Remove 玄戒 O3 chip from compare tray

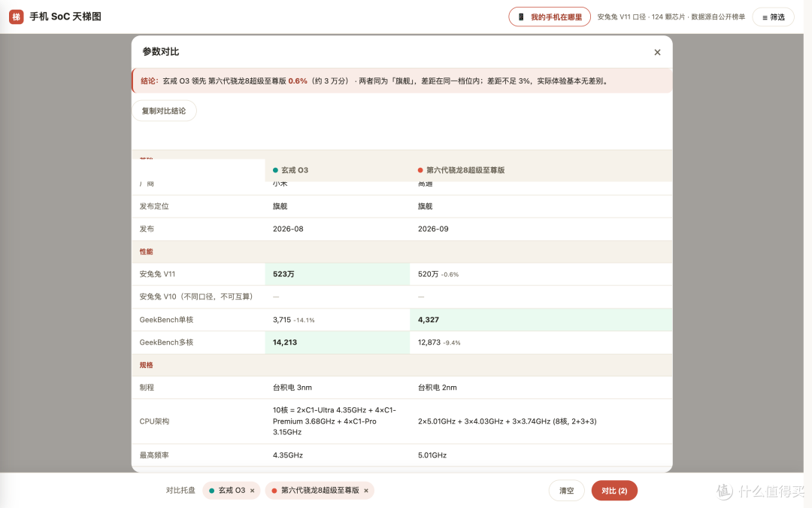pos(252,491)
